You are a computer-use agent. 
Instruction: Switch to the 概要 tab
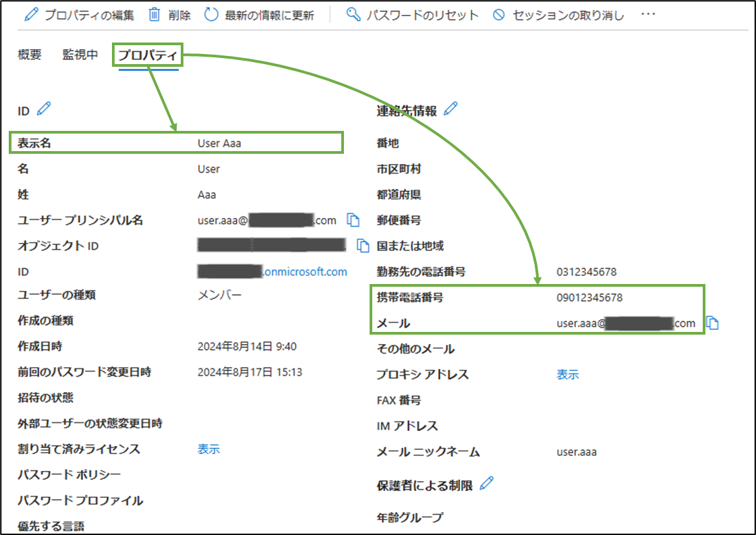(x=30, y=55)
